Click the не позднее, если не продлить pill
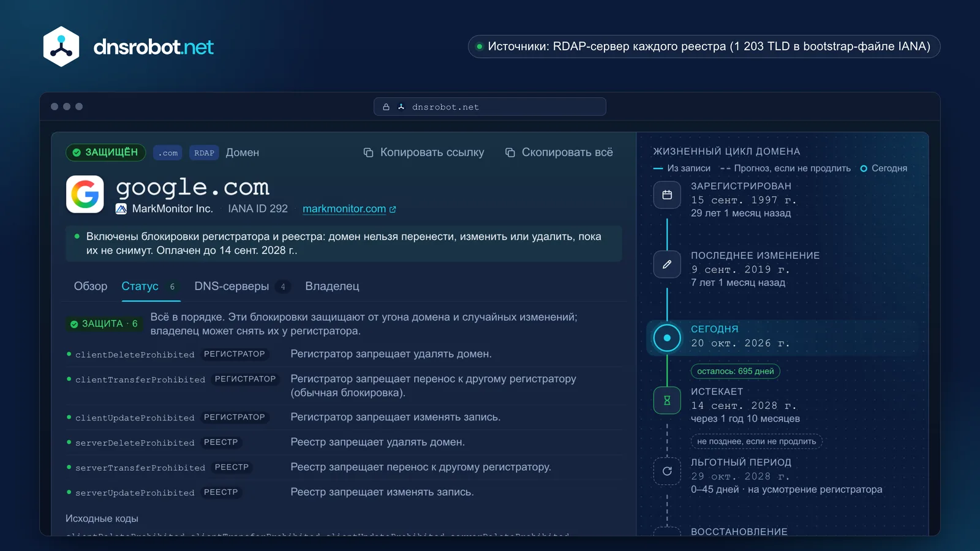Screen dimensions: 980x551 pos(756,441)
